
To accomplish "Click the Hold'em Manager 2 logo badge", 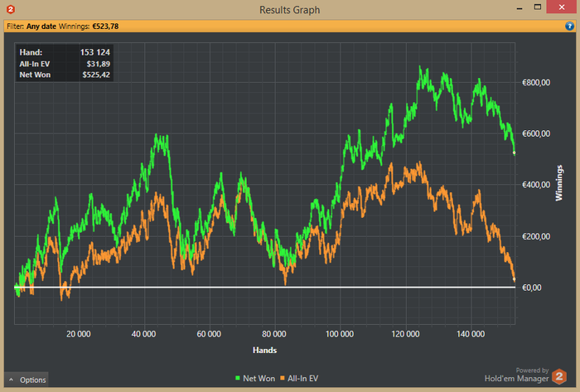I will point(559,376).
